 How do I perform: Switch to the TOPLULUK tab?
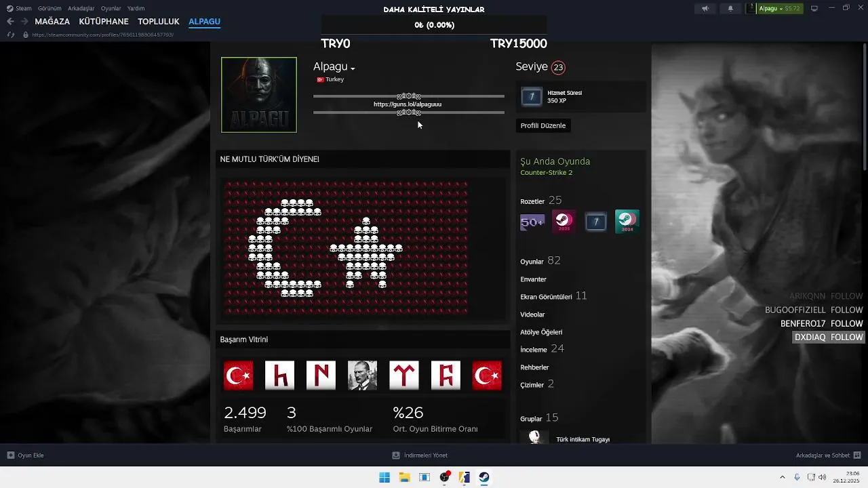(x=159, y=22)
